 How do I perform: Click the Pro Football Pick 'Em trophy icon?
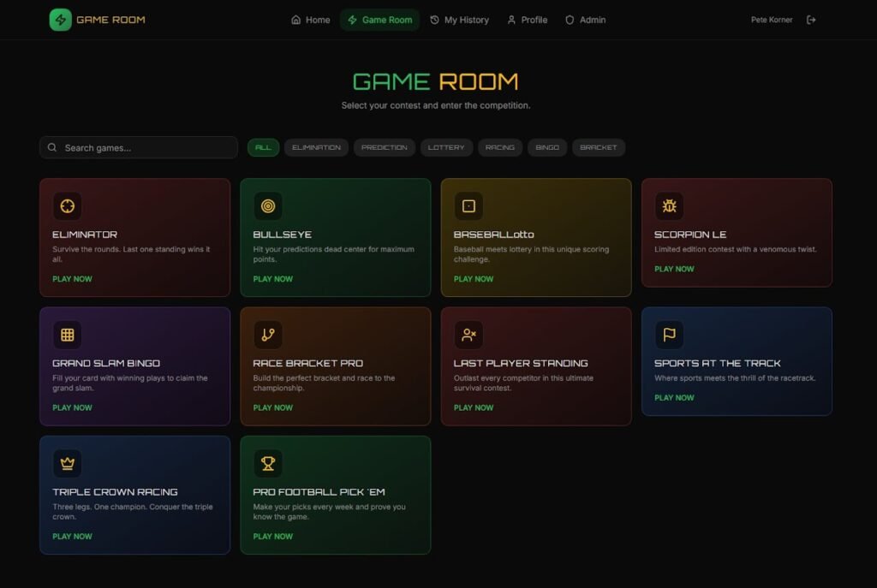pos(268,463)
